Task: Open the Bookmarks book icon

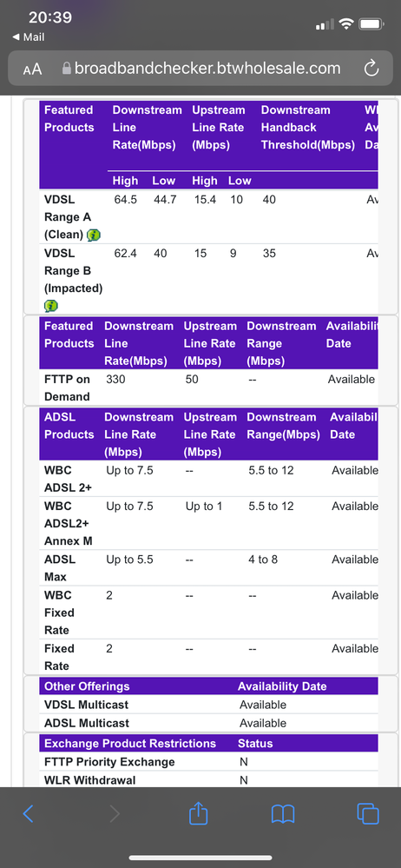Action: point(283,813)
